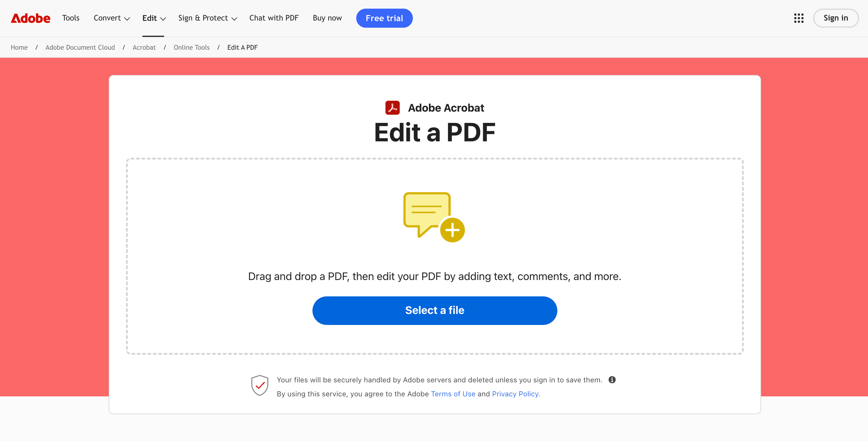Image resolution: width=868 pixels, height=441 pixels.
Task: Select a file to edit
Action: pos(435,310)
